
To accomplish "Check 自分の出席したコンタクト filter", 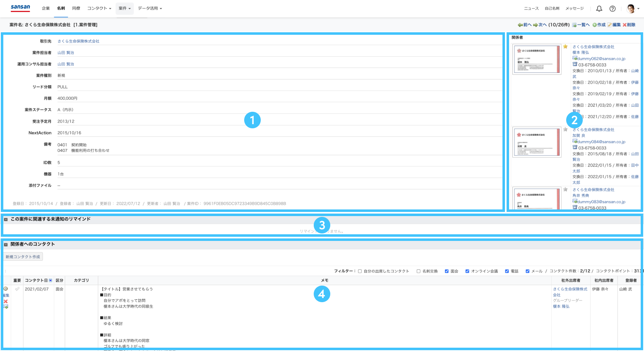I will pyautogui.click(x=360, y=271).
